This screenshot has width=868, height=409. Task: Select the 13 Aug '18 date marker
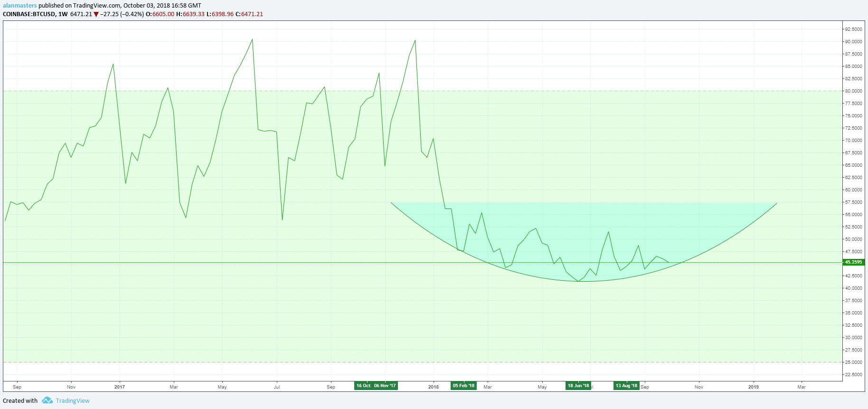click(627, 386)
